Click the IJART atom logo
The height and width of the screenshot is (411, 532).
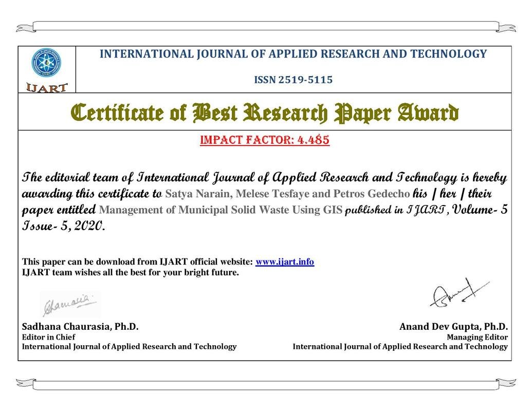[x=46, y=62]
